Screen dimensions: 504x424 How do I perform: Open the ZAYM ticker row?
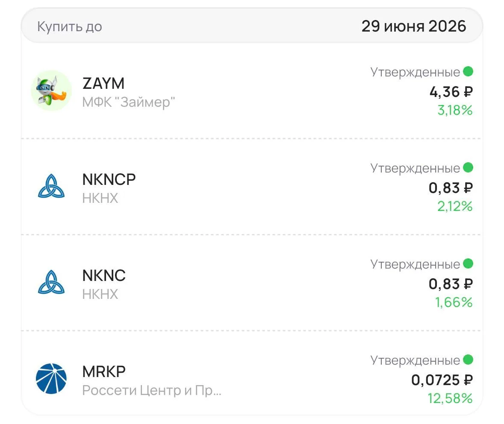coord(252,91)
